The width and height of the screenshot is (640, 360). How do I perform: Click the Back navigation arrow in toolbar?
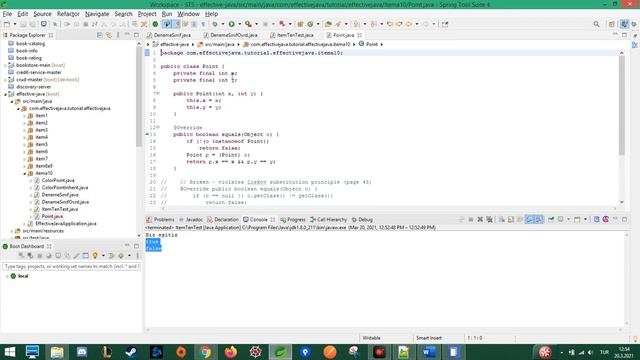coord(408,24)
